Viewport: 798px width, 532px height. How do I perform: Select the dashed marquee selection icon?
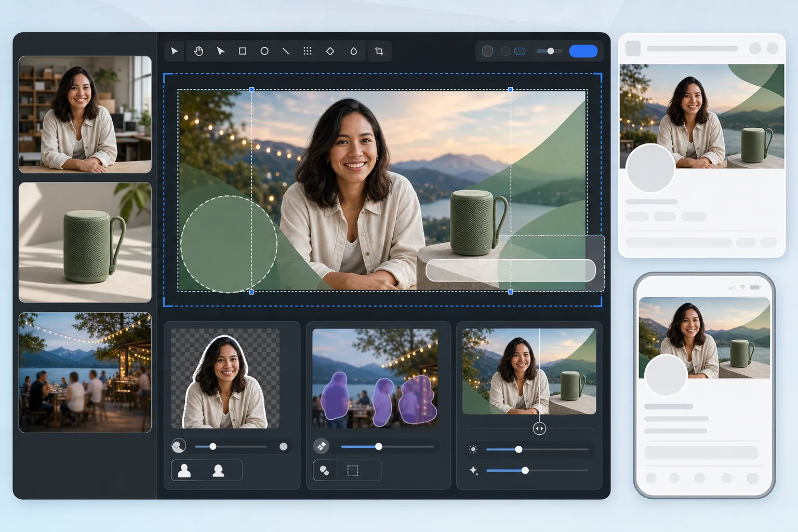pyautogui.click(x=353, y=471)
